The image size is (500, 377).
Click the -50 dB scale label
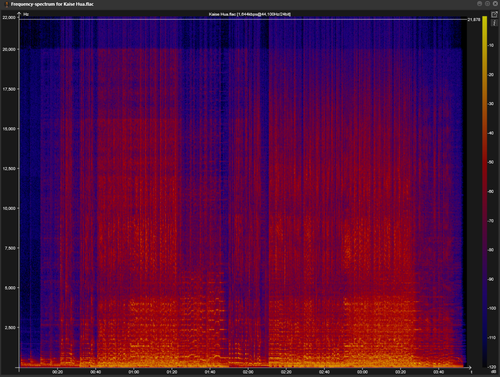click(491, 162)
